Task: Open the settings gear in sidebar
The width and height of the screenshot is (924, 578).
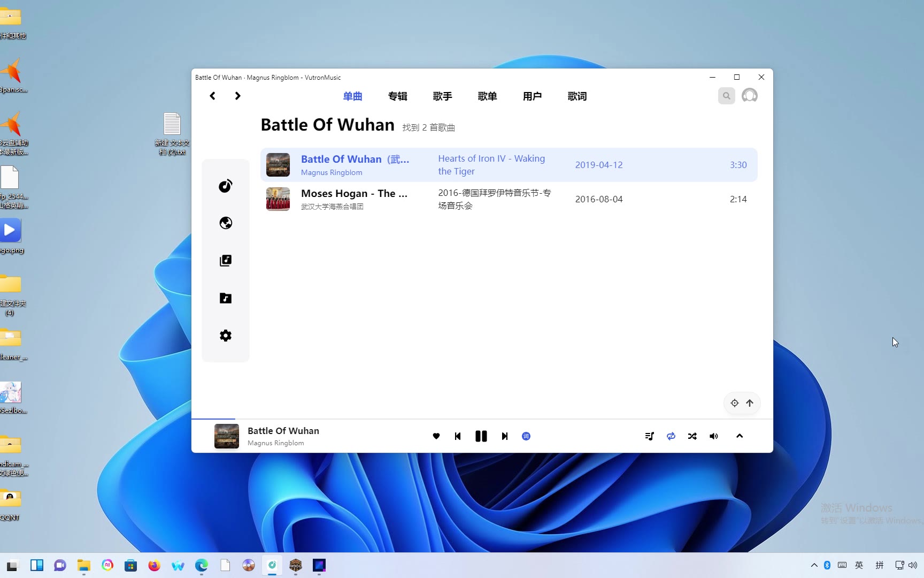Action: 226,336
